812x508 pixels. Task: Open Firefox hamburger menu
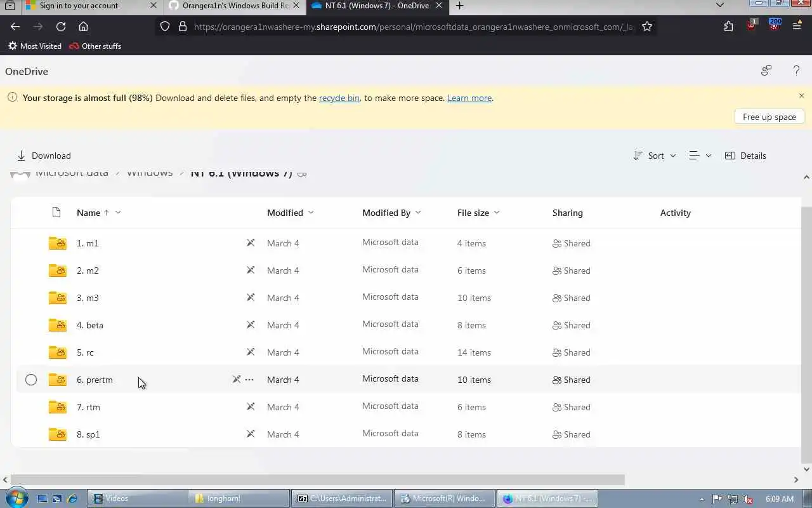pos(797,27)
